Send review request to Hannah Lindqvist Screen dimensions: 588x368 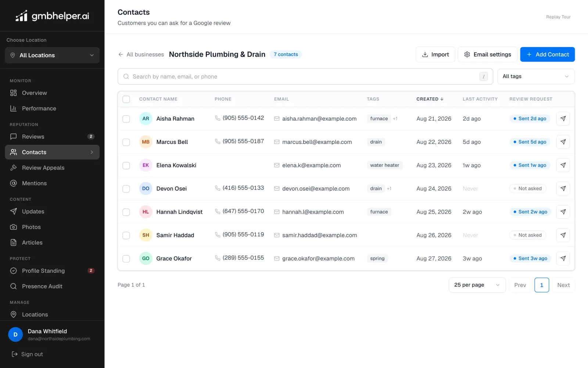tap(563, 212)
